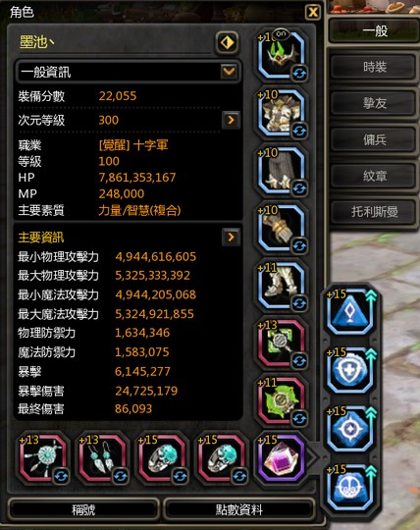This screenshot has height=530, width=420.
Task: Click the diamond button beside character name
Action: click(227, 42)
